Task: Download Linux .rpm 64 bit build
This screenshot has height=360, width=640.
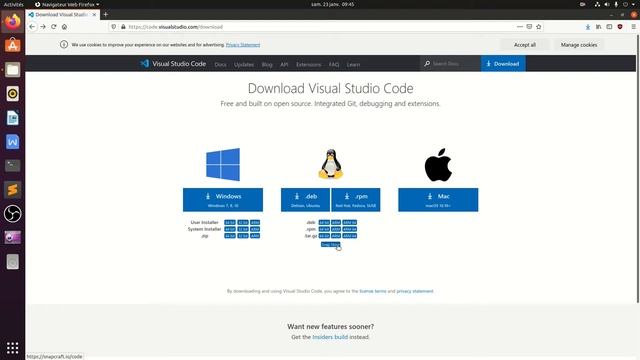Action: click(x=324, y=229)
